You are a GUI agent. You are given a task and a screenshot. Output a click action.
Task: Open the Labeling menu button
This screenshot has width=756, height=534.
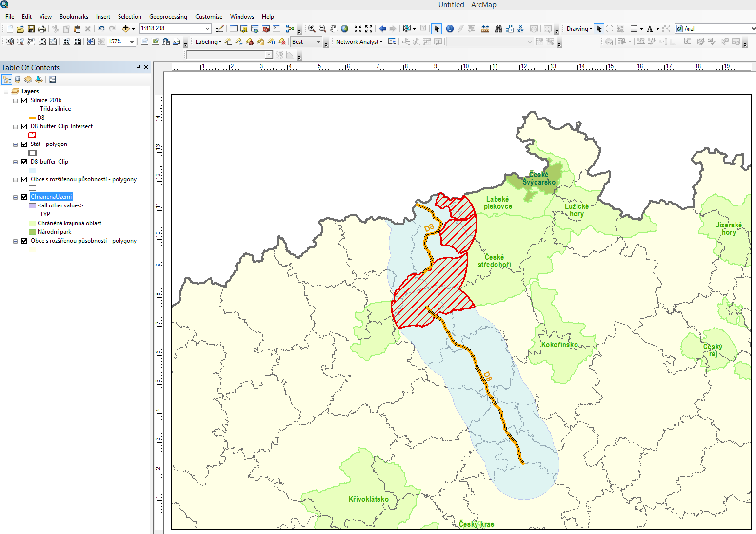pyautogui.click(x=208, y=42)
